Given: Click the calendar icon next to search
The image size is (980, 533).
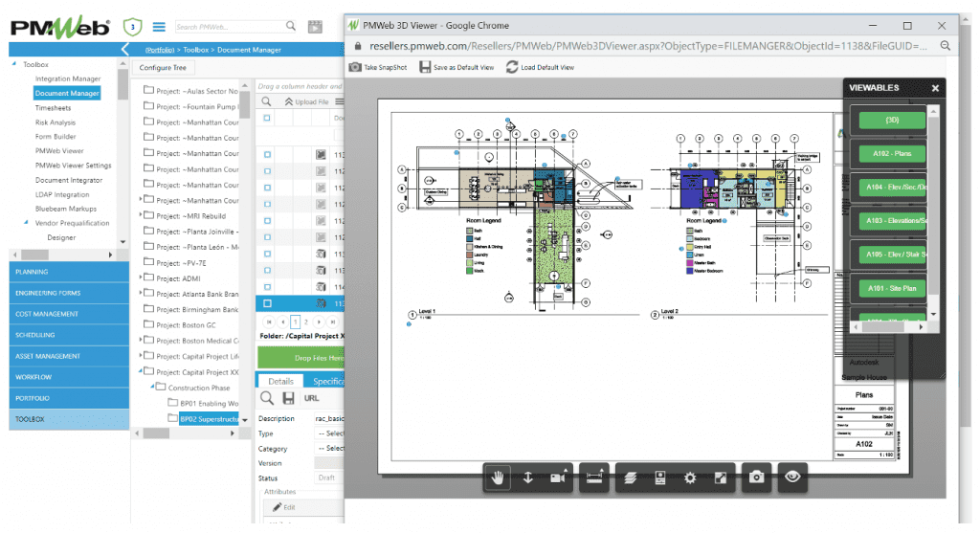Looking at the screenshot, I should (x=315, y=26).
